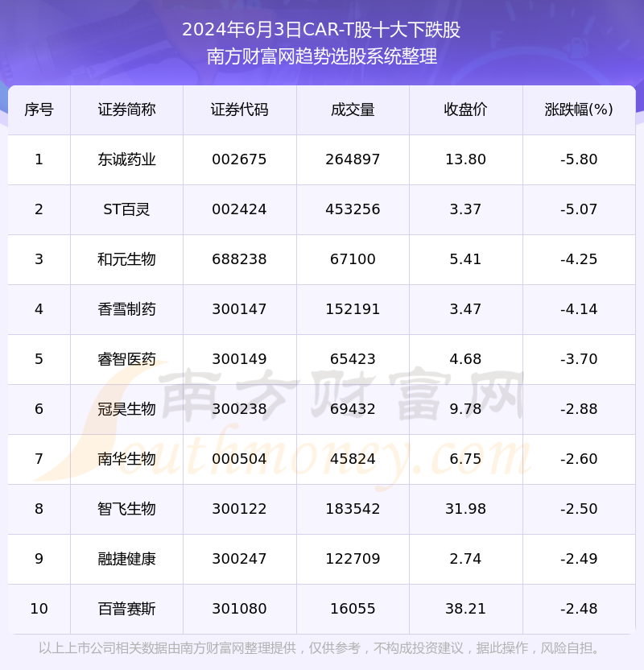Click change percent '-4.14'
Viewport: 644px width, 670px height.
click(x=579, y=309)
